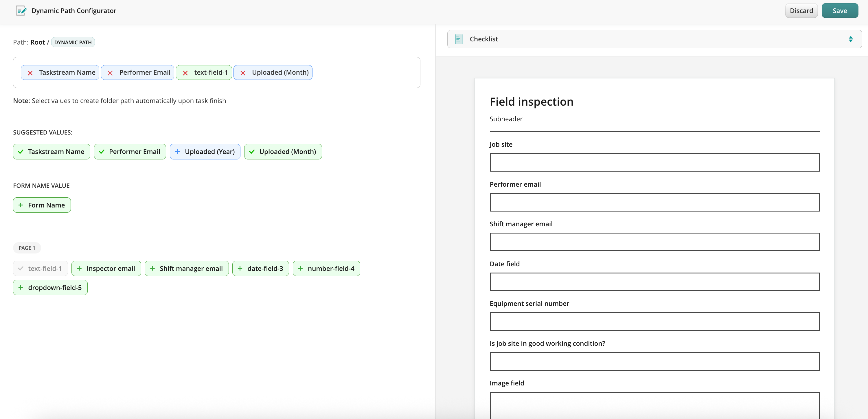Image resolution: width=868 pixels, height=419 pixels.
Task: Toggle off Taskstream Name suggested value
Action: [x=52, y=152]
